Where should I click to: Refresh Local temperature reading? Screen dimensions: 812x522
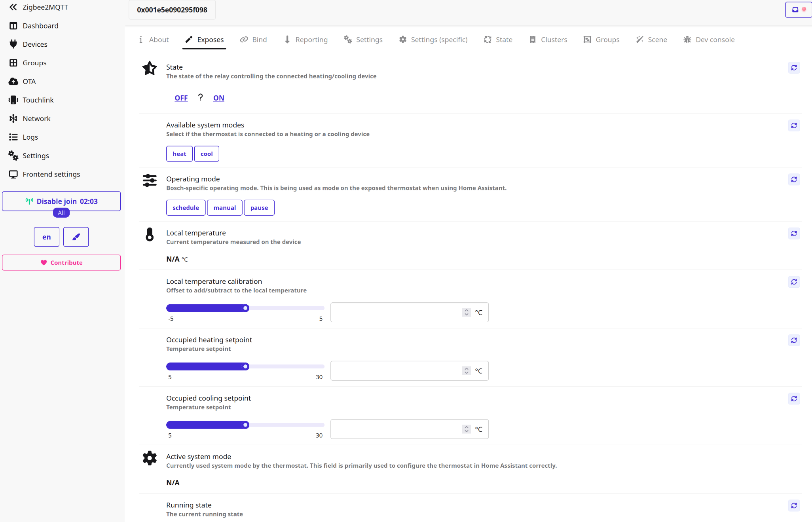[x=794, y=233]
